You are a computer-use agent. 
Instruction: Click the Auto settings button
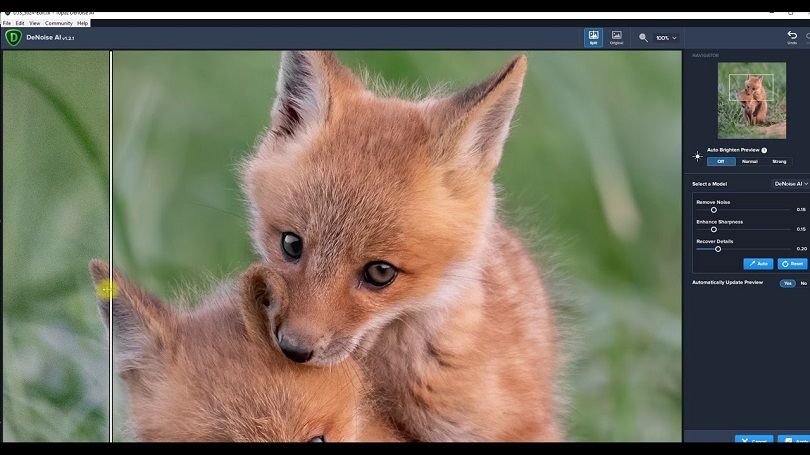point(758,264)
